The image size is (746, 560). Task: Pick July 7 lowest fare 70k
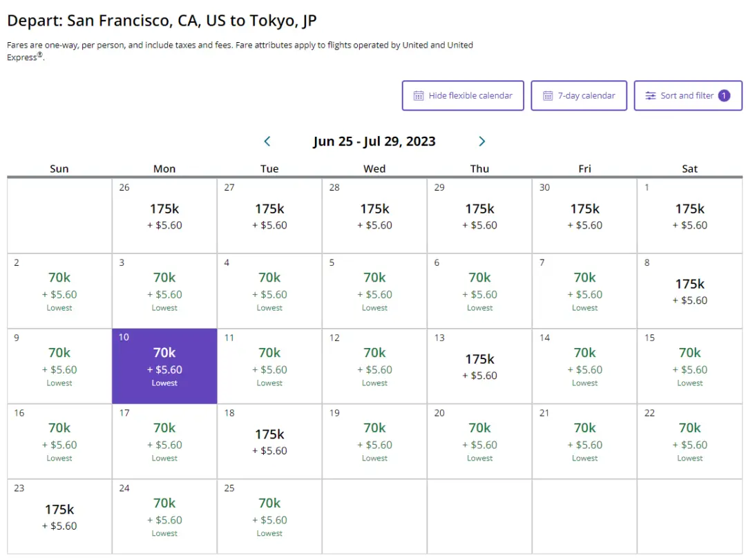(x=585, y=291)
